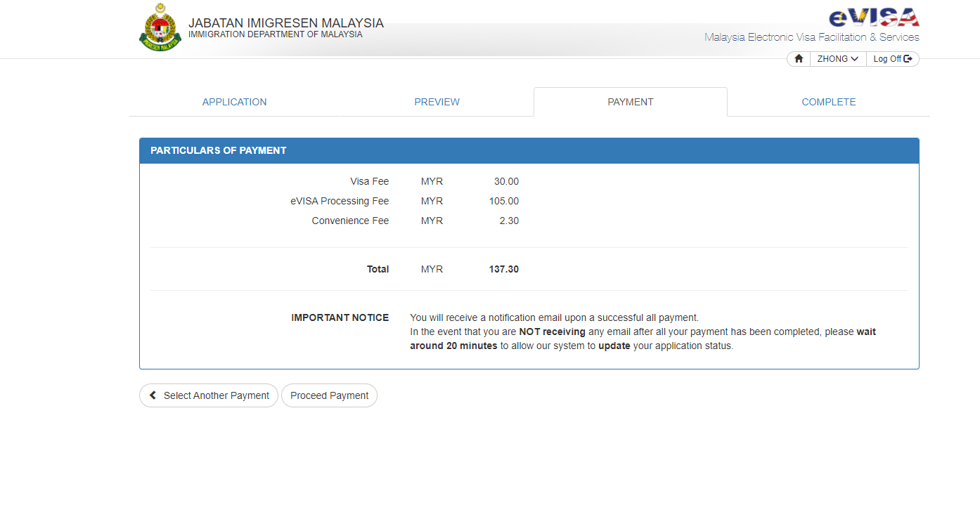Go to the COMPLETE tab
980x505 pixels.
828,102
